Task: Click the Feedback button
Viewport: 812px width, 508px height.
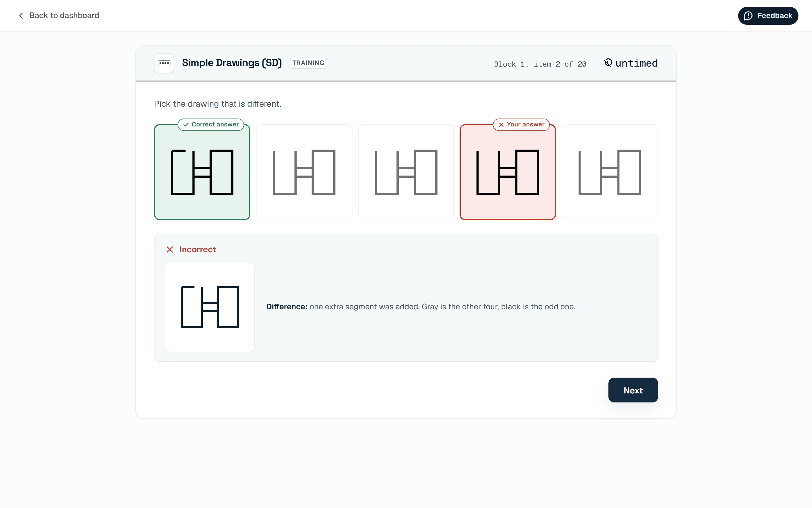Action: pyautogui.click(x=768, y=16)
